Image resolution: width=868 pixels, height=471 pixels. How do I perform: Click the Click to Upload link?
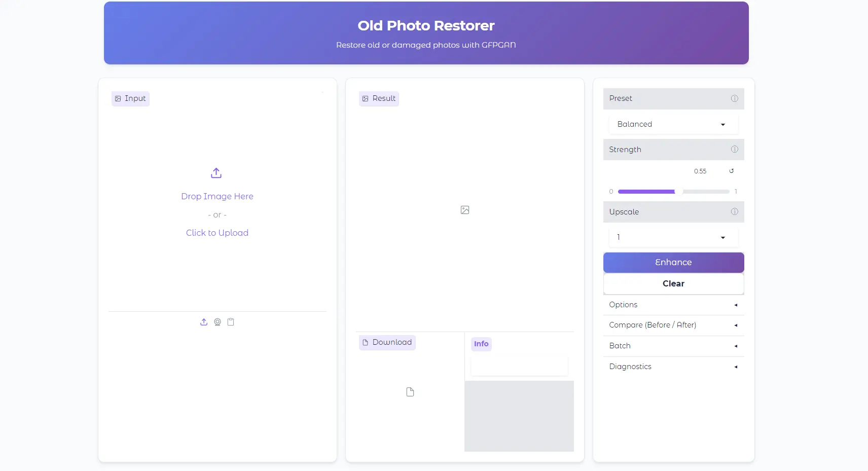pyautogui.click(x=217, y=233)
